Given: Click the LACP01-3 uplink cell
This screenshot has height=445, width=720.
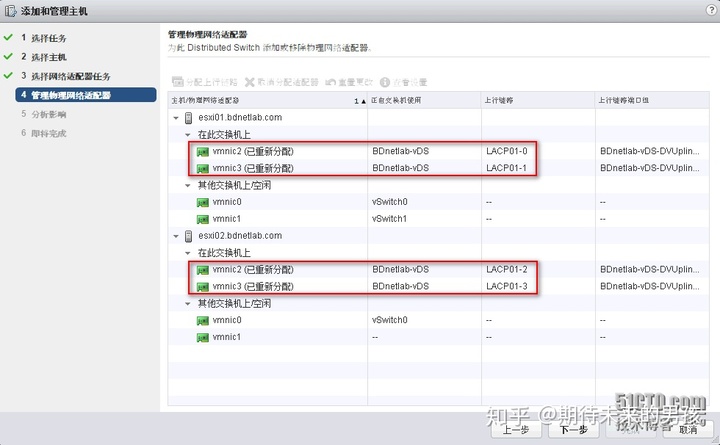Looking at the screenshot, I should 507,286.
